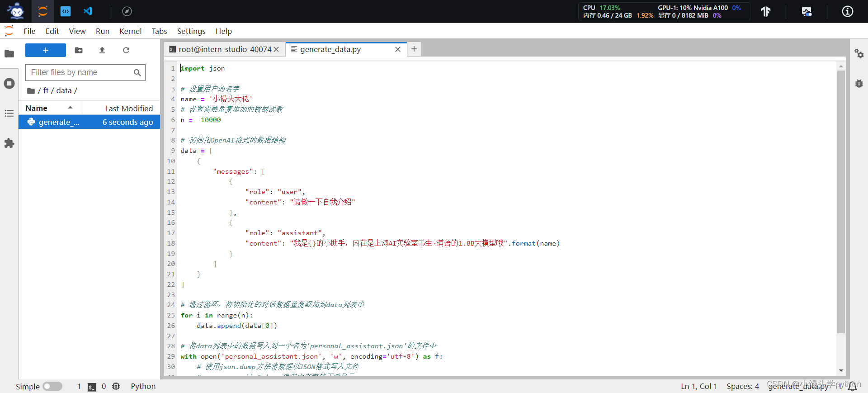Click the "import json" line in editor
Image resolution: width=868 pixels, height=393 pixels.
pos(203,68)
